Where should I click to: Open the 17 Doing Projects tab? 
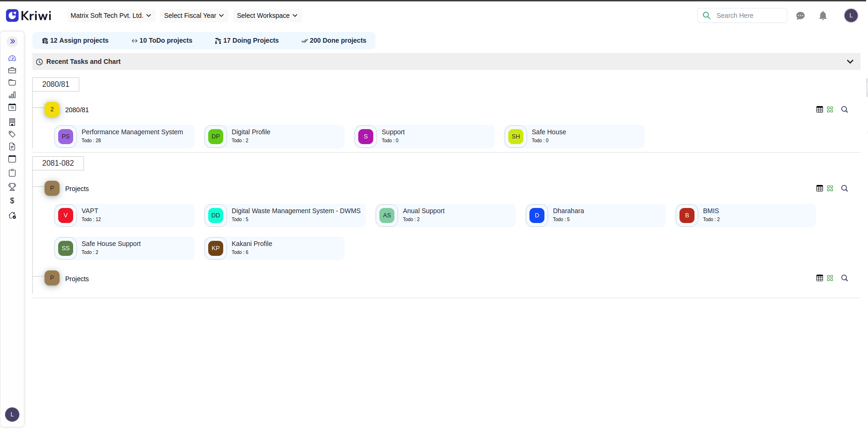tap(247, 40)
